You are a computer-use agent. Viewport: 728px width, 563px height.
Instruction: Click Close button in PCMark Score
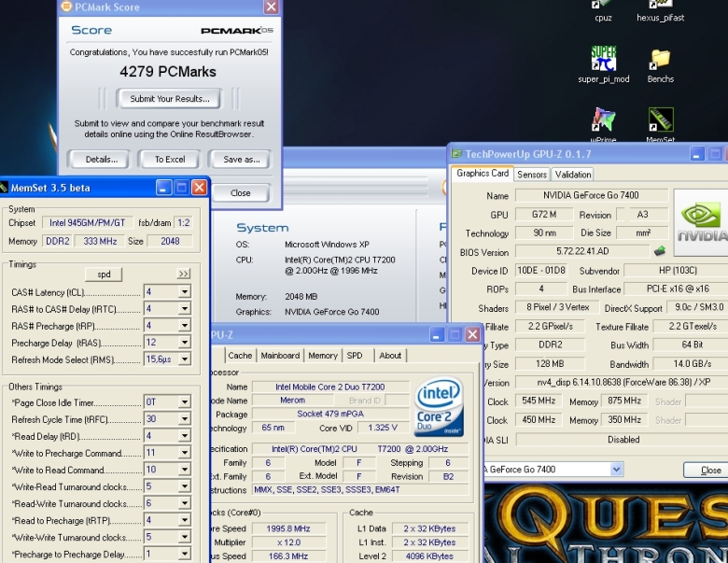point(241,192)
